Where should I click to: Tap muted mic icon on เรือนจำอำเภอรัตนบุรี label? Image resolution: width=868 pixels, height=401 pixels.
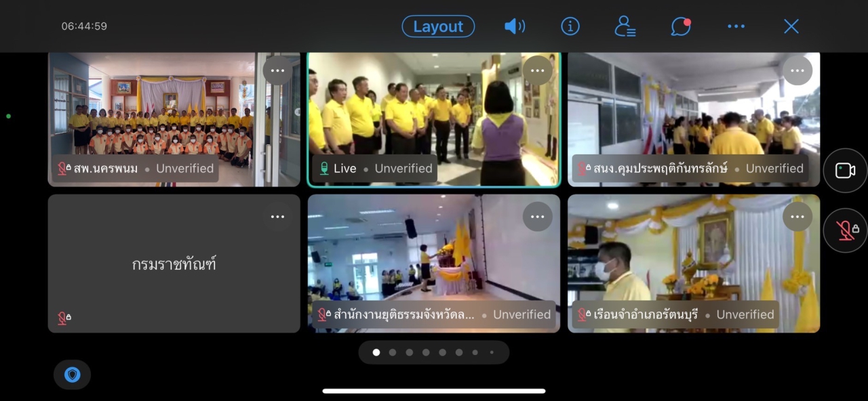point(583,315)
